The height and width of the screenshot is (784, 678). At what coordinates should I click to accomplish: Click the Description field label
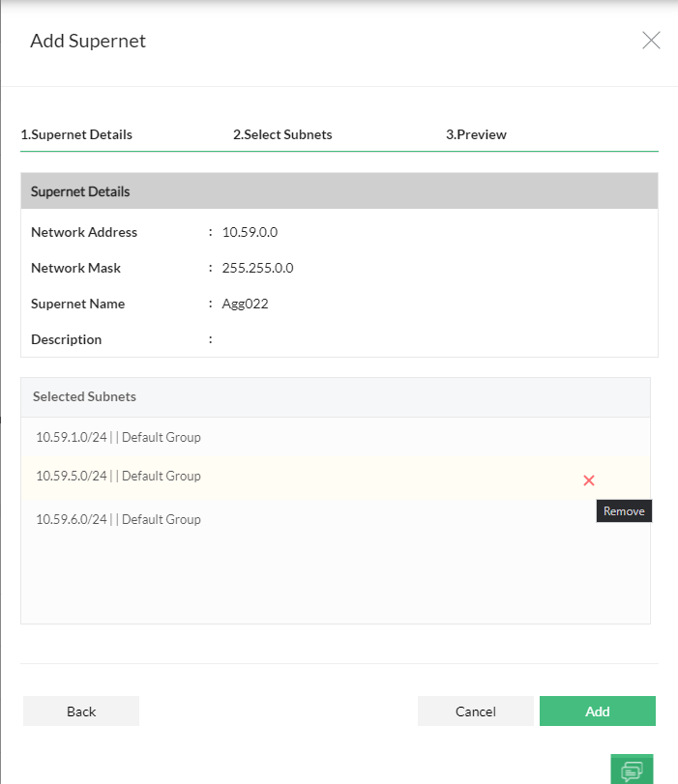tap(66, 339)
